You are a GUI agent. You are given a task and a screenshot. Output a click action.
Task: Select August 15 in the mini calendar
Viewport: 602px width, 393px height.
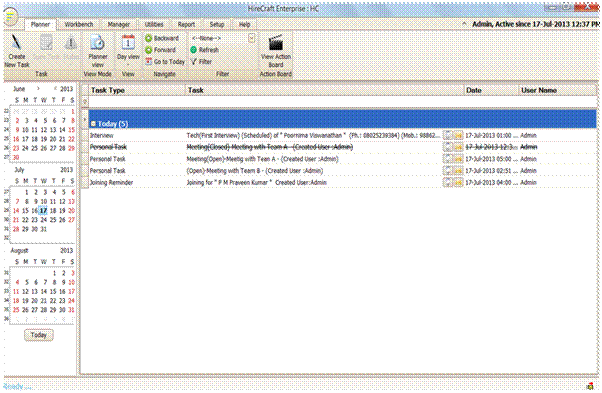pos(53,292)
